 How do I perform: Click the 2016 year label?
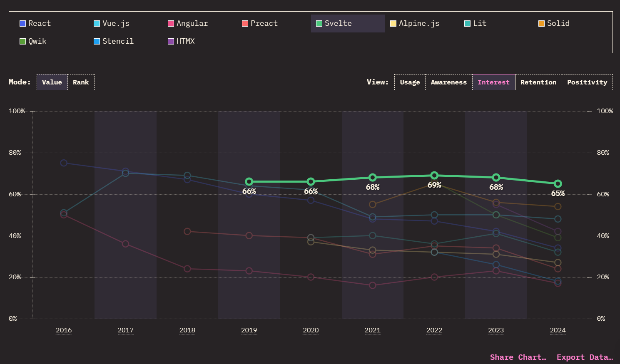point(64,330)
